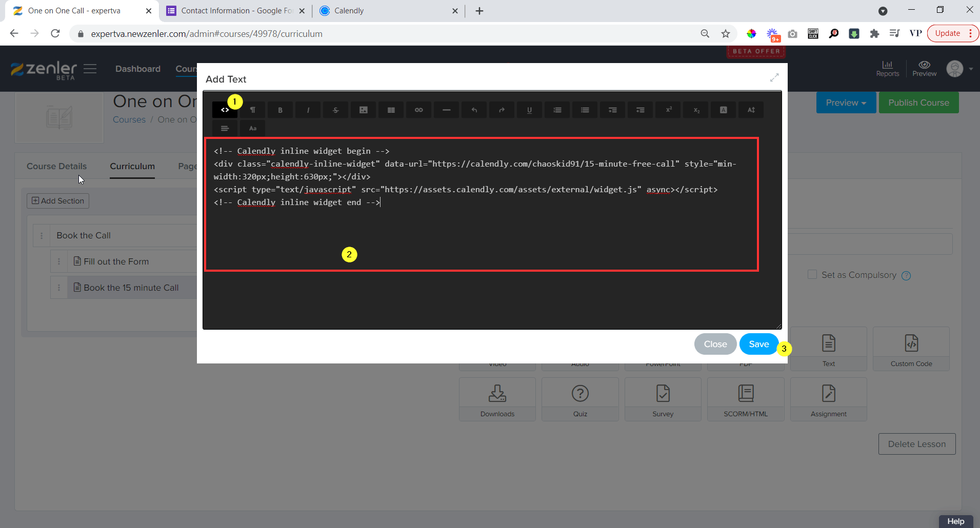Click the Publish Course button
The image size is (980, 528).
pyautogui.click(x=918, y=103)
